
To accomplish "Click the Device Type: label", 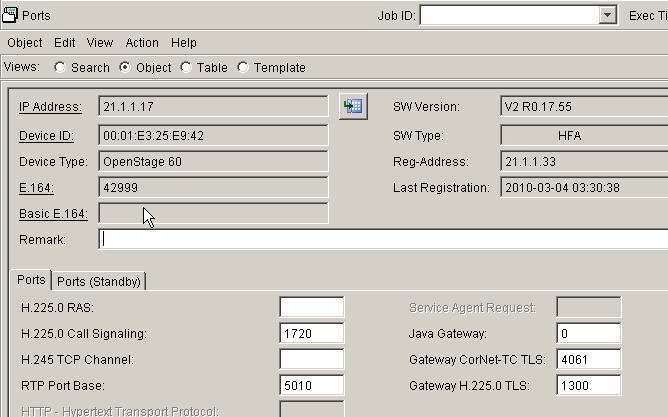I will coord(53,162).
